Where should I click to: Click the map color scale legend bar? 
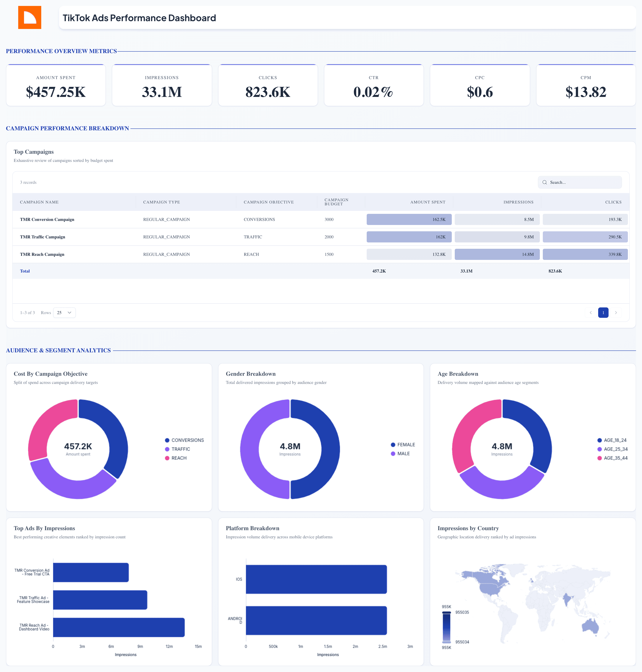tap(447, 627)
